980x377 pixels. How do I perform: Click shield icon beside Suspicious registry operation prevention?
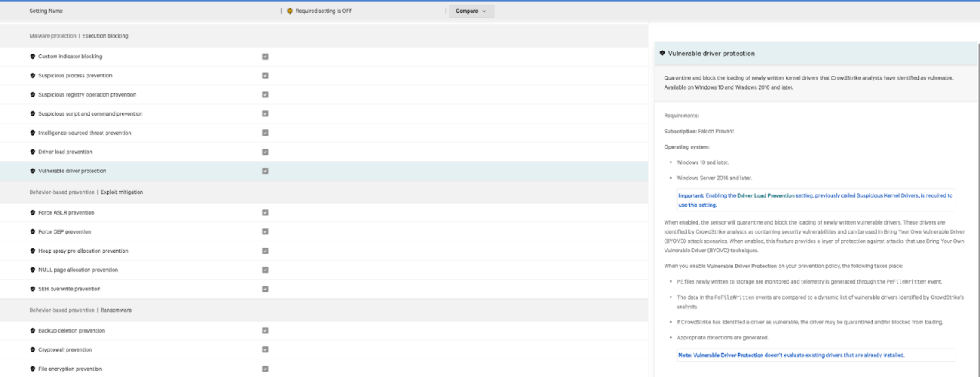[x=32, y=95]
